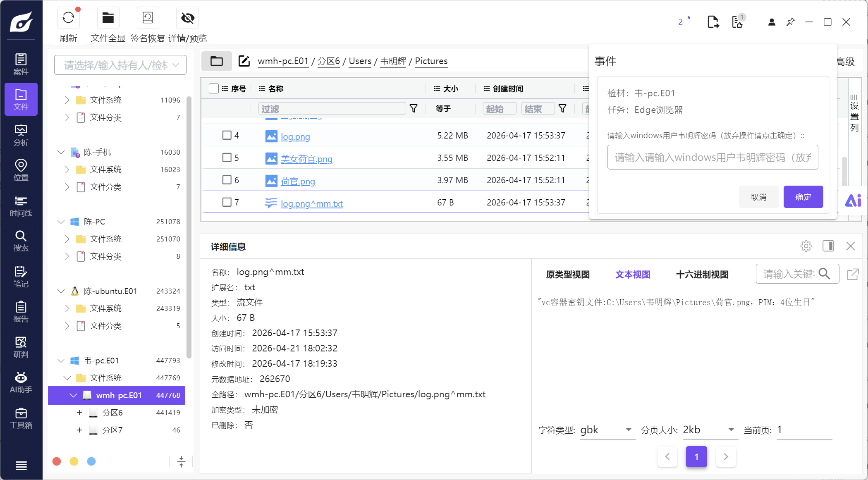Check the box for row 6 荷官.png
Screen dimensions: 868x480
(x=227, y=180)
